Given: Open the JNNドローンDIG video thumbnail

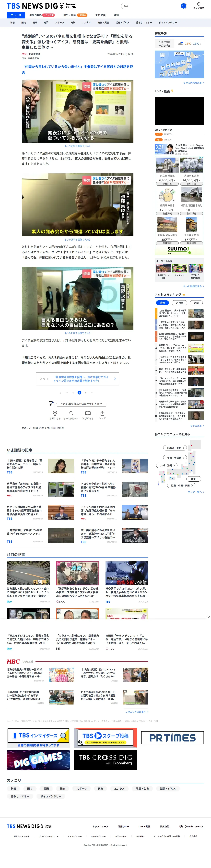Looking at the screenshot, I should tap(163, 268).
